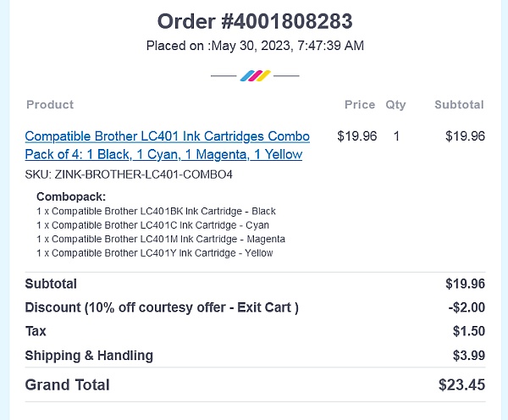The height and width of the screenshot is (420, 508).
Task: Select the LC401Y Yellow cartridge line
Action: coord(154,253)
